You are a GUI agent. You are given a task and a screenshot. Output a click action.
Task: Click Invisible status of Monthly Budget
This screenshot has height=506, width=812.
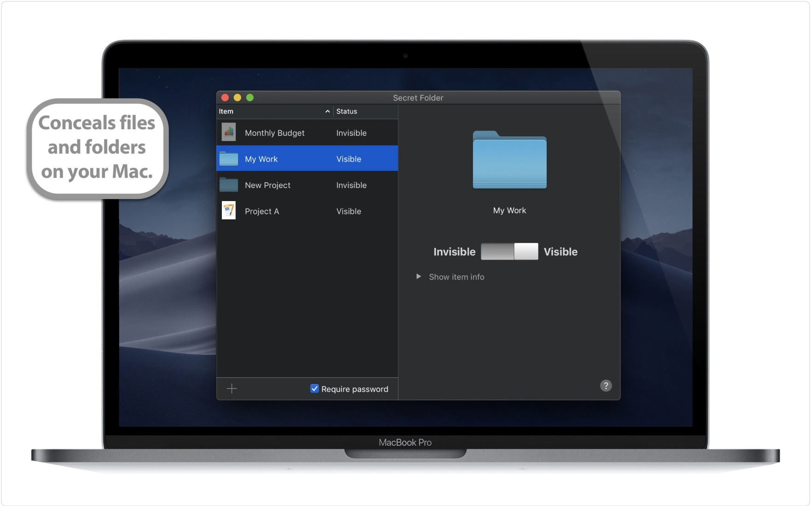point(351,133)
